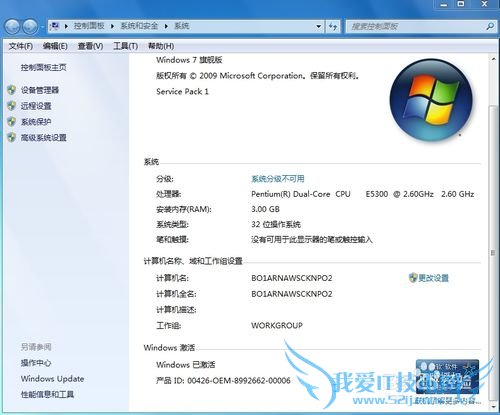Image resolution: width=500 pixels, height=415 pixels.
Task: Open the 编辑(E) menu
Action: pos(55,46)
